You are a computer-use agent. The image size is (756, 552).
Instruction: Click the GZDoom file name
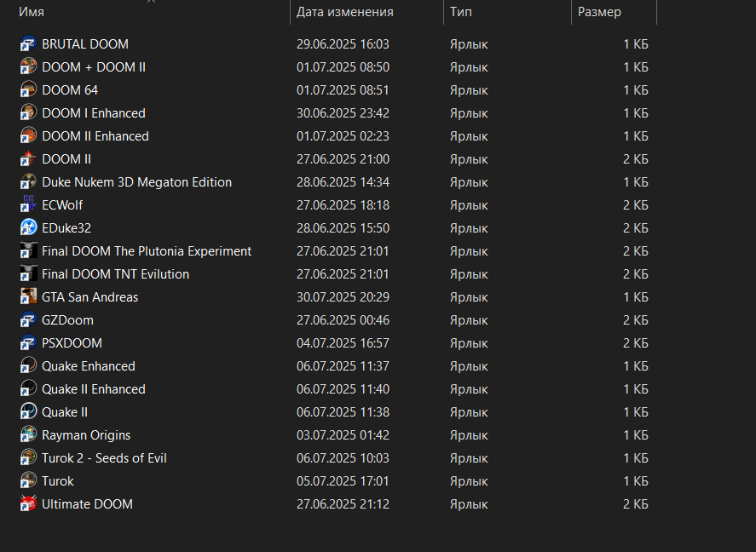pyautogui.click(x=67, y=320)
